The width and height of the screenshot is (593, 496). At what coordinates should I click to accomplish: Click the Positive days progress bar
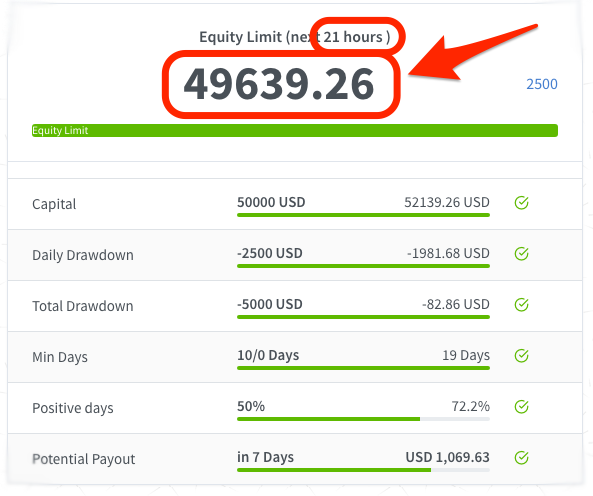(x=363, y=419)
